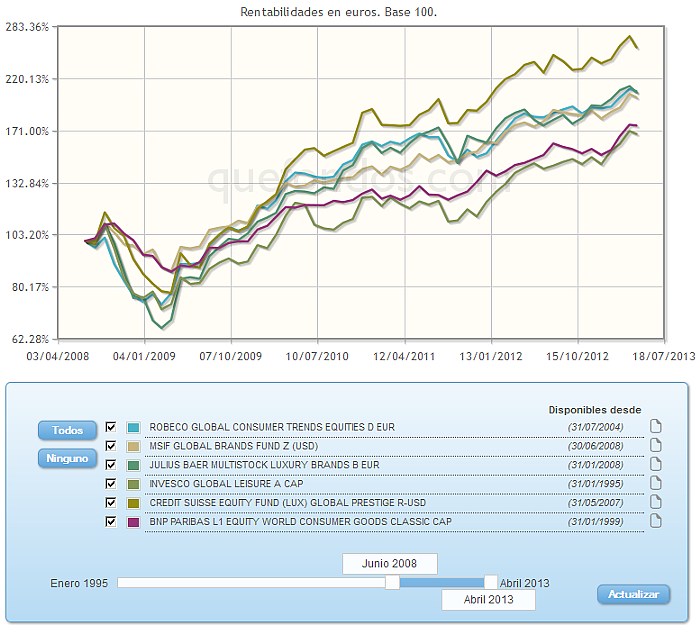Click the tan MSIF color swatch
Viewport: 700px width, 625px height.
click(x=133, y=446)
